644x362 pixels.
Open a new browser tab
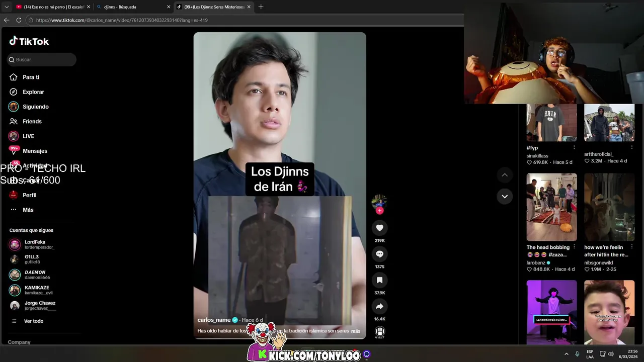261,7
